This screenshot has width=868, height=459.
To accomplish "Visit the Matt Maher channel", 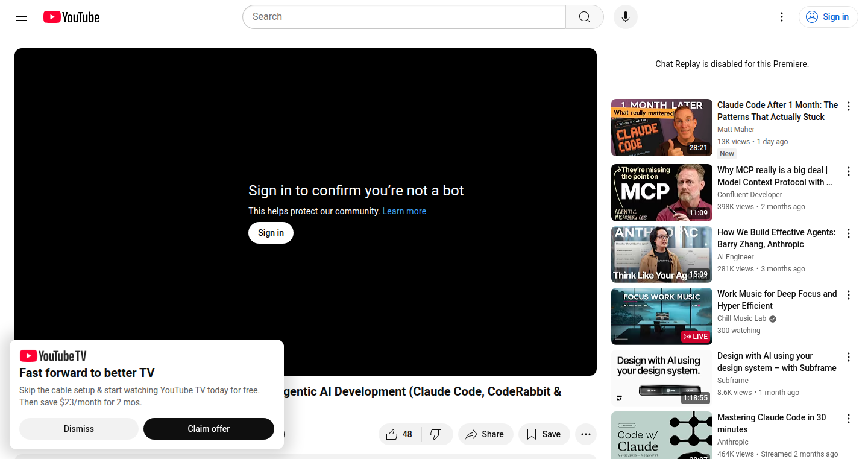I will [736, 130].
